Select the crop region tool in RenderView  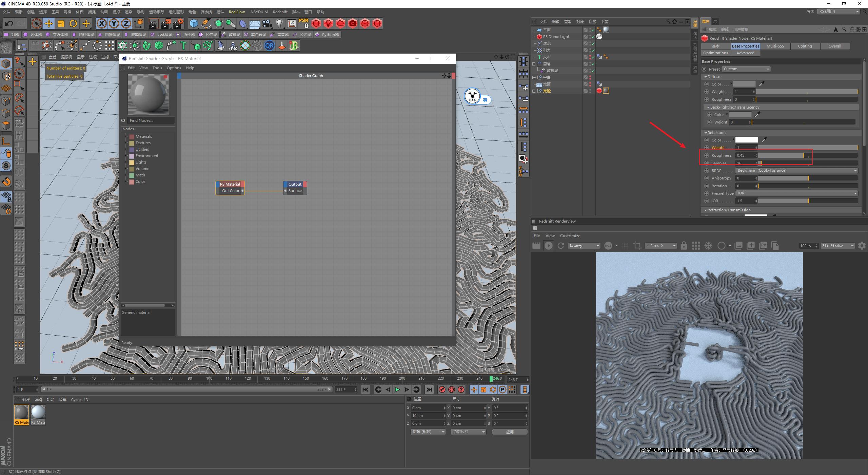(637, 245)
